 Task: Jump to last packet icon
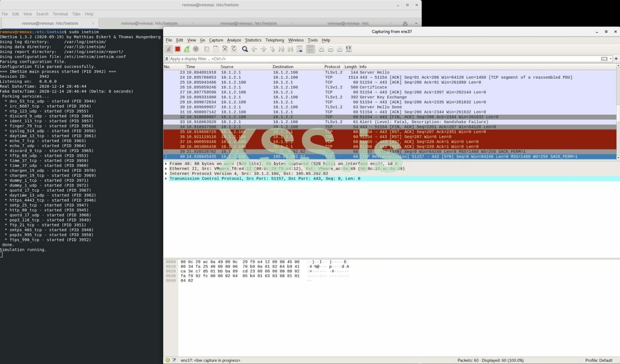[x=290, y=49]
